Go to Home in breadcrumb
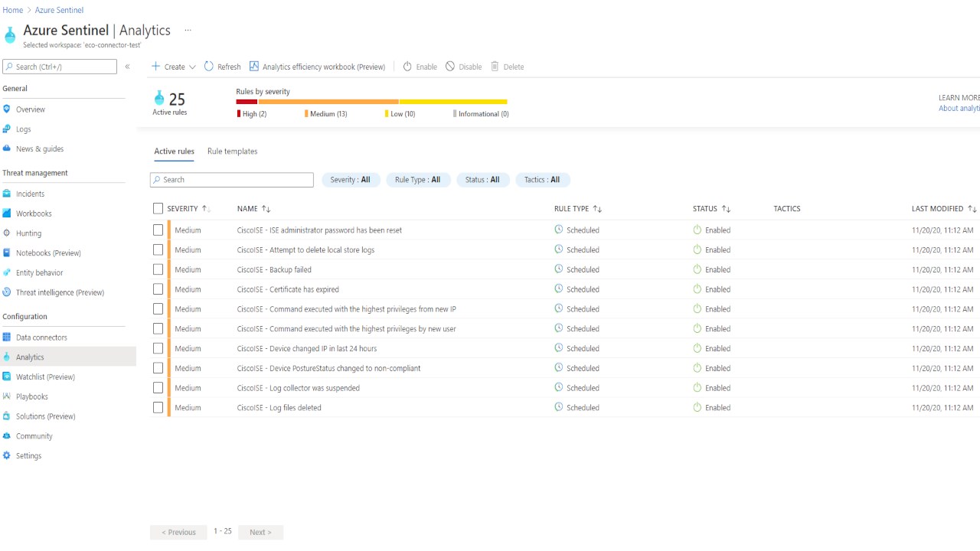Image resolution: width=980 pixels, height=551 pixels. 13,10
